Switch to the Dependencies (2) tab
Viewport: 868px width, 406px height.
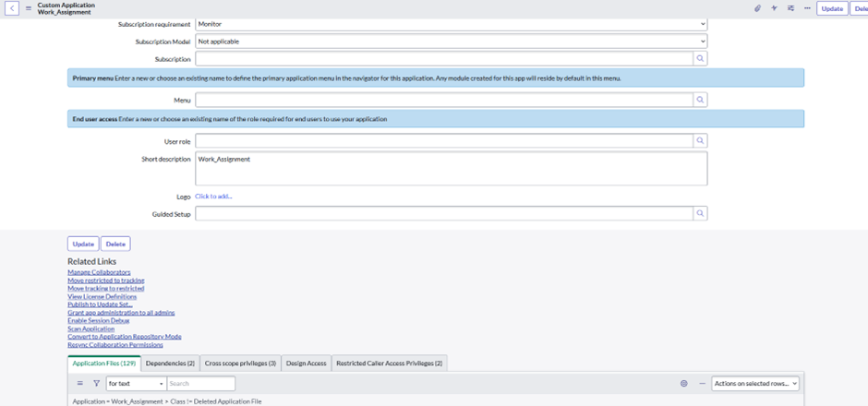(171, 364)
